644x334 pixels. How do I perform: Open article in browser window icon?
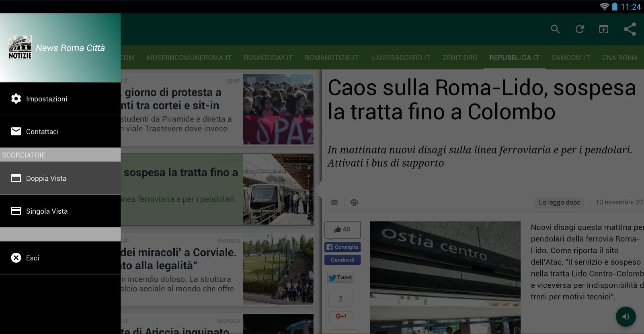pyautogui.click(x=603, y=29)
